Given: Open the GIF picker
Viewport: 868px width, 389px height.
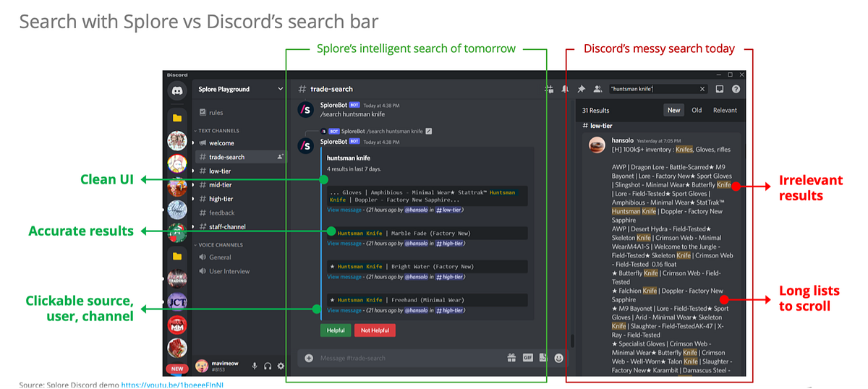Looking at the screenshot, I should tap(527, 357).
